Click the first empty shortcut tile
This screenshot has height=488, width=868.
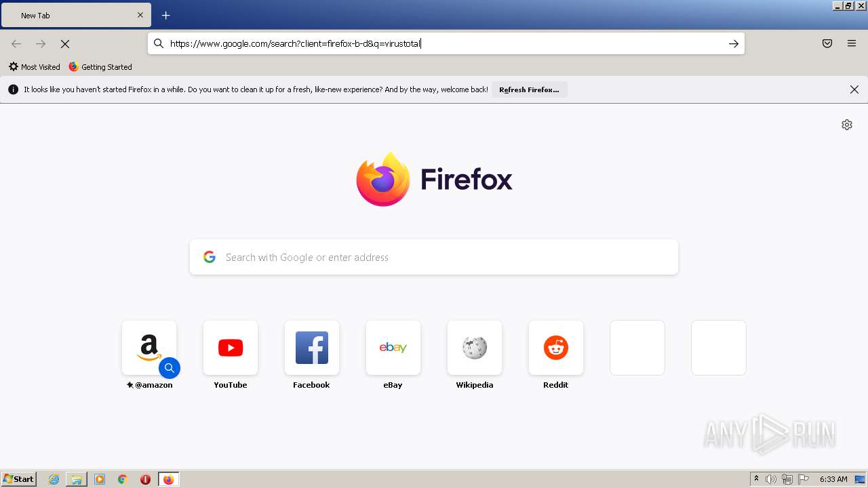(x=637, y=348)
